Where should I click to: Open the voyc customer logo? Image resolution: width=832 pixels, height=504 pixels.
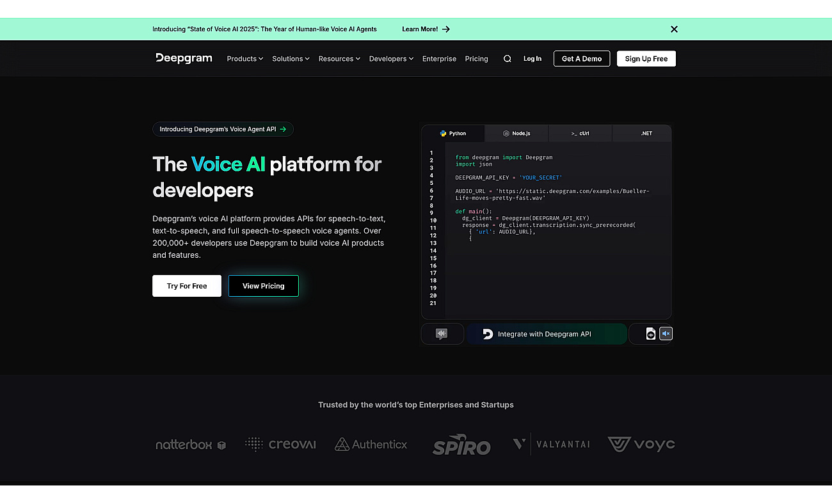pyautogui.click(x=641, y=444)
